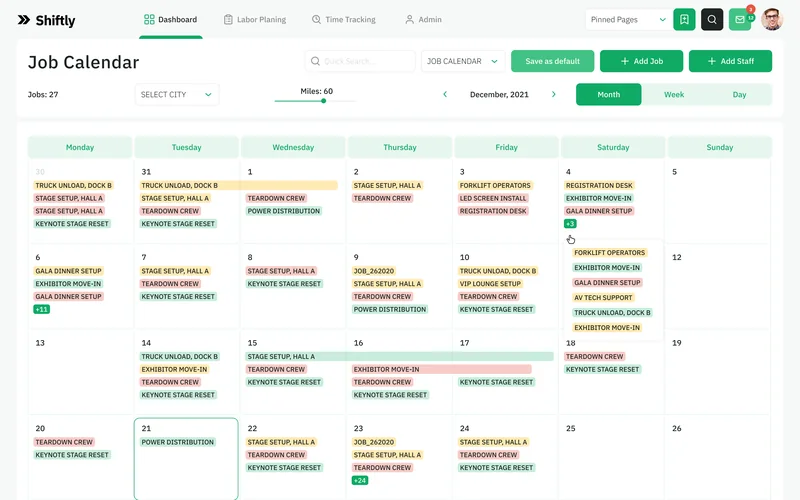The width and height of the screenshot is (800, 500).
Task: Open TRUCK UNLOAD, DOCK B bar on December 31
Action: (x=238, y=185)
